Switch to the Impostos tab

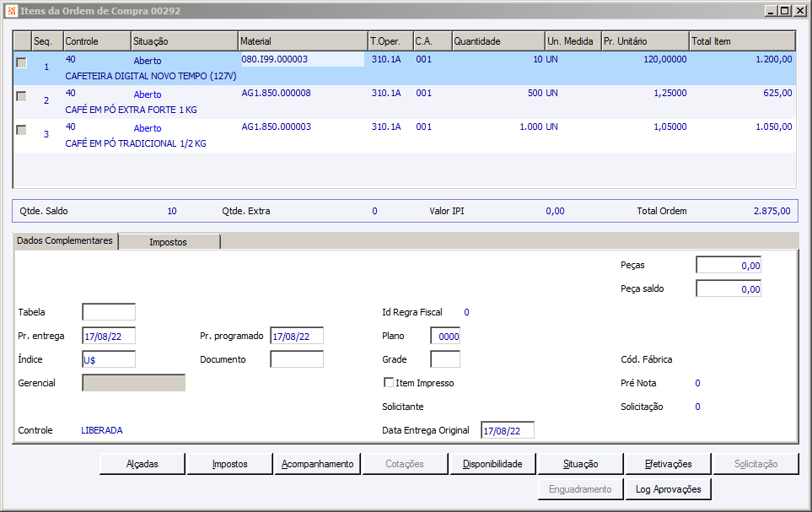169,242
